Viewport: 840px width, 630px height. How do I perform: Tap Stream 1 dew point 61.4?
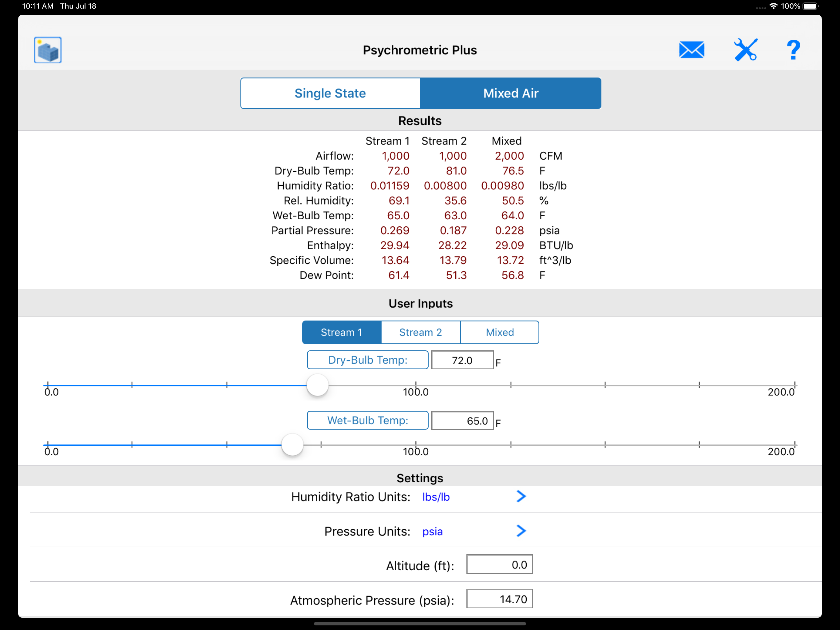[399, 275]
